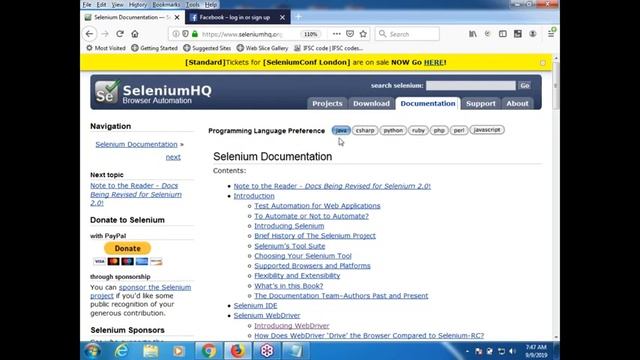Open the History menu
The width and height of the screenshot is (640, 360).
(138, 4)
